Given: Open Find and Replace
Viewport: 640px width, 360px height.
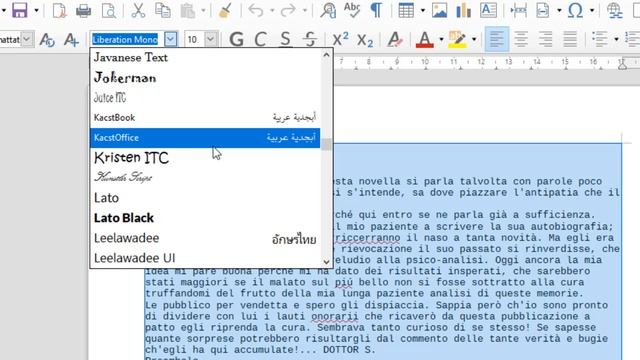Looking at the screenshot, I should click(328, 10).
